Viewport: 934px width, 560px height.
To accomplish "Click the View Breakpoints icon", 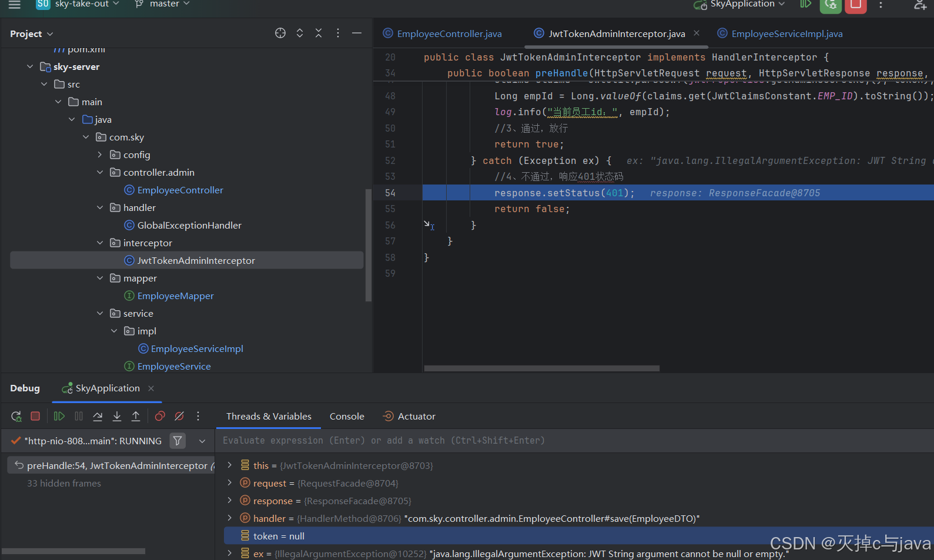I will (x=160, y=416).
